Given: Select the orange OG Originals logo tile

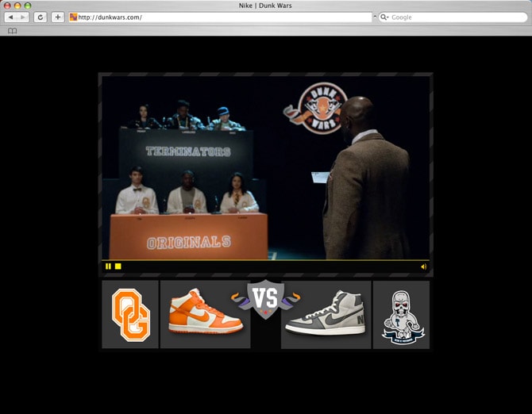Looking at the screenshot, I should 130,314.
